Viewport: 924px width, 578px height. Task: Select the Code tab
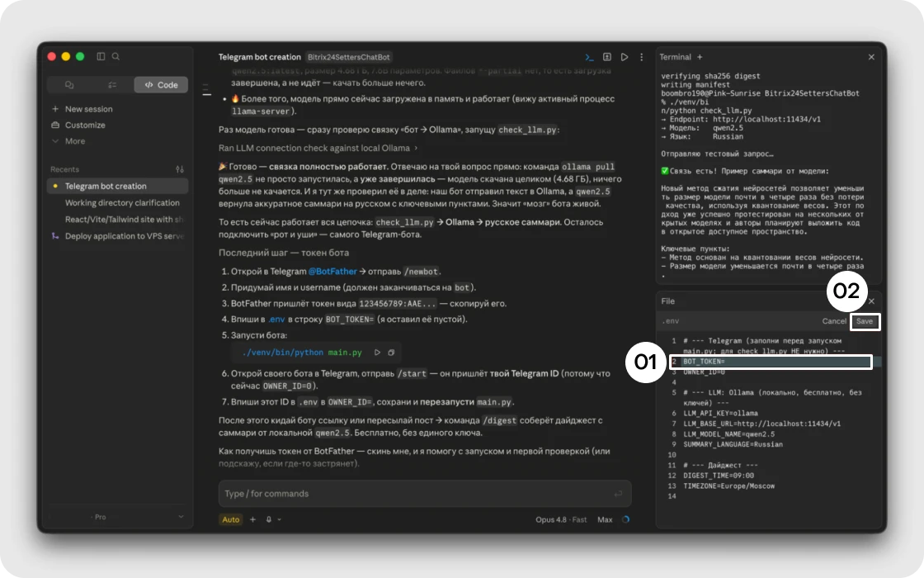(161, 85)
